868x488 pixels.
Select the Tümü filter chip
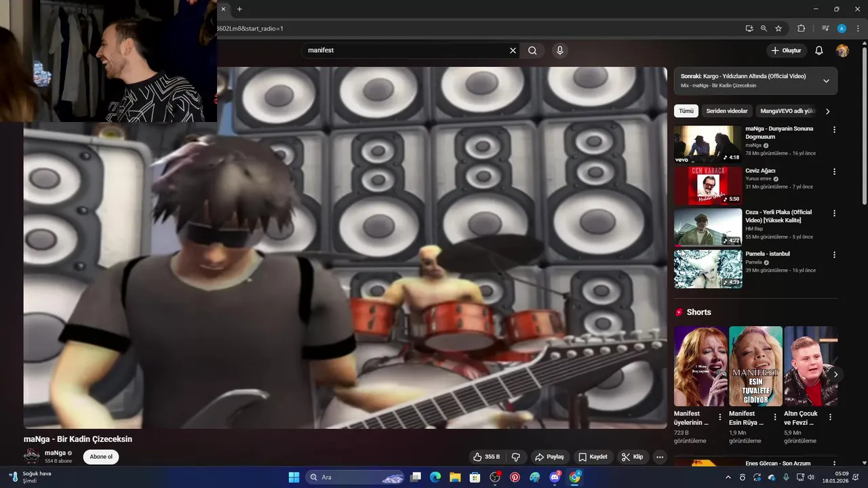click(686, 111)
